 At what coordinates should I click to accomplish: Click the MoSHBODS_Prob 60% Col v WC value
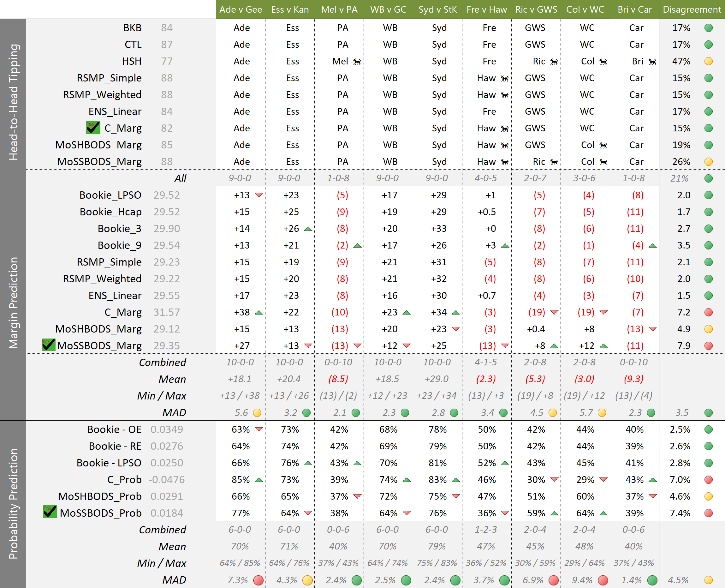585,496
